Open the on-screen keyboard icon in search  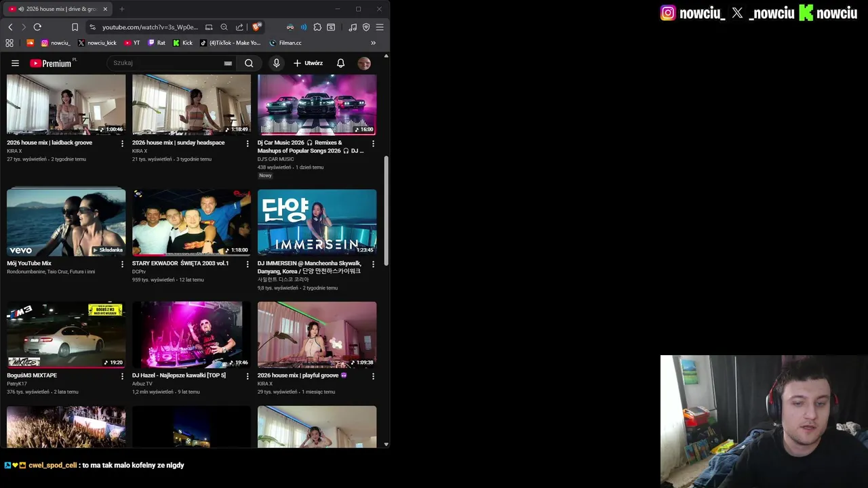tap(228, 63)
